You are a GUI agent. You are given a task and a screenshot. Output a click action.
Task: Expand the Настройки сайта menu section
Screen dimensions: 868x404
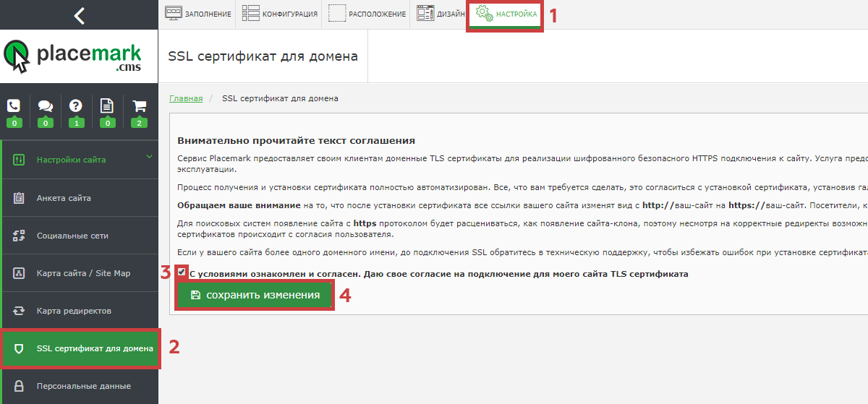(79, 160)
